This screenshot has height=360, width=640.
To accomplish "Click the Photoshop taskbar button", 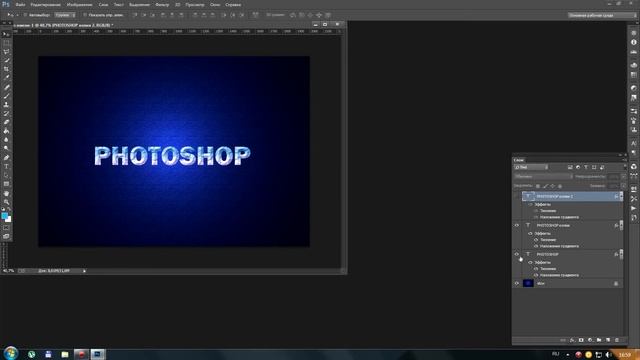I will coord(98,354).
